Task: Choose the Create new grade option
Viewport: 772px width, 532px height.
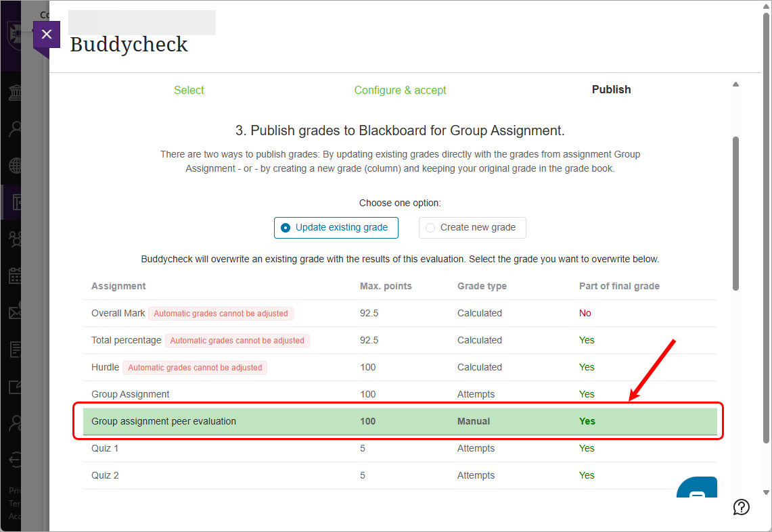Action: 472,228
